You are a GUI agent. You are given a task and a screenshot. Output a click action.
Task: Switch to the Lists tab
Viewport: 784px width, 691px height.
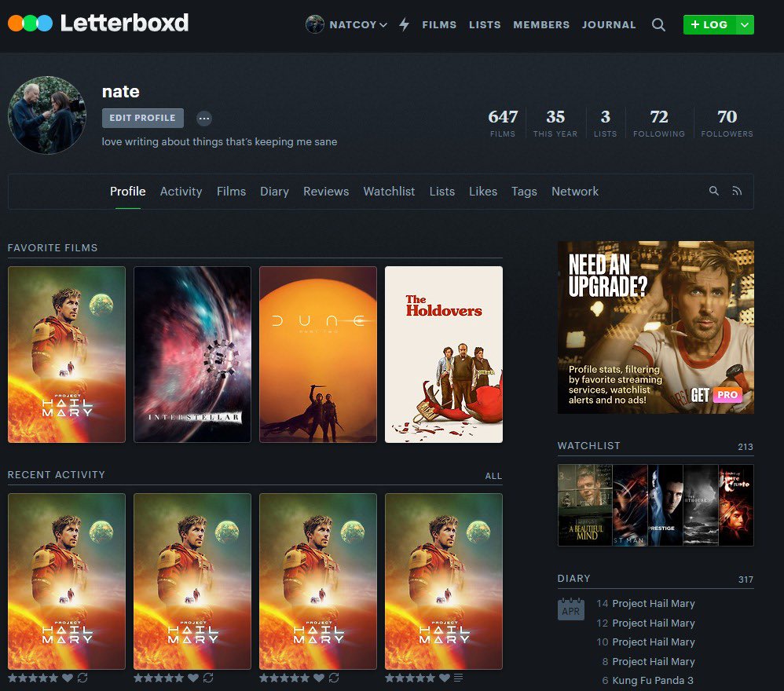pyautogui.click(x=442, y=192)
